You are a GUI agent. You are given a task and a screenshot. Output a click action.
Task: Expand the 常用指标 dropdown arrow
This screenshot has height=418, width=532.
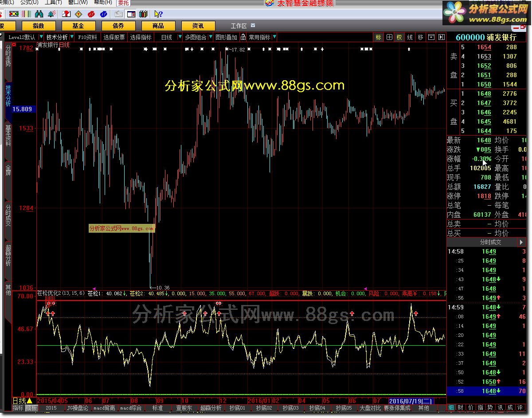click(x=274, y=37)
